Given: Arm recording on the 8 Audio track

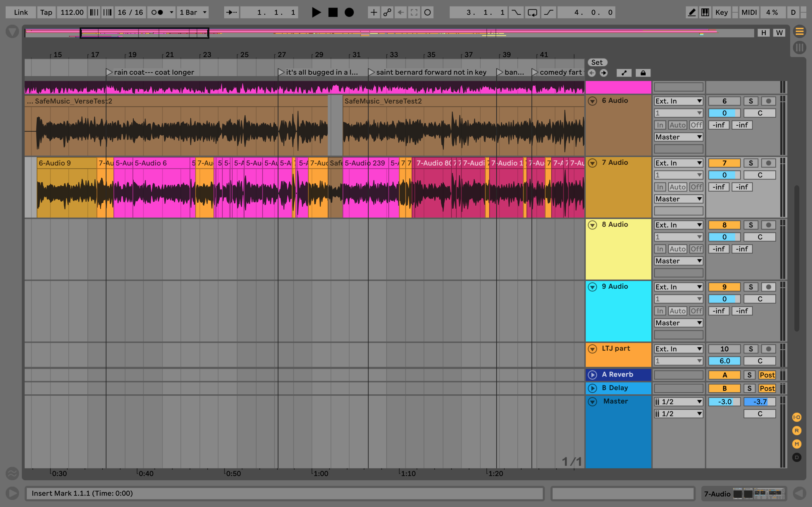Looking at the screenshot, I should click(x=768, y=225).
